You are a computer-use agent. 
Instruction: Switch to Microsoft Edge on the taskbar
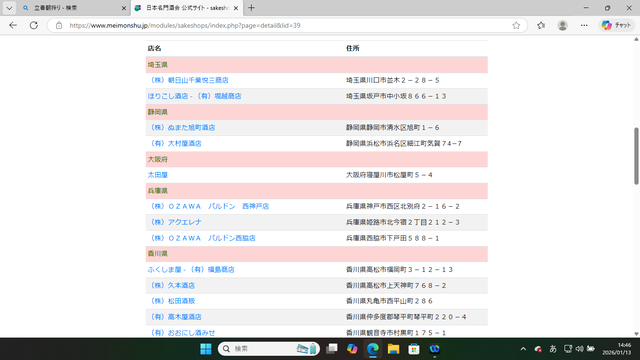click(x=373, y=349)
